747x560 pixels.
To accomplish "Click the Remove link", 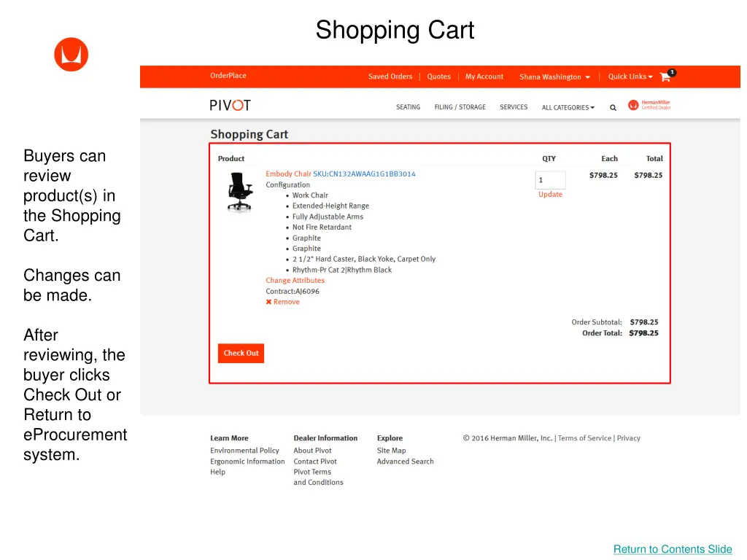I will pos(286,302).
